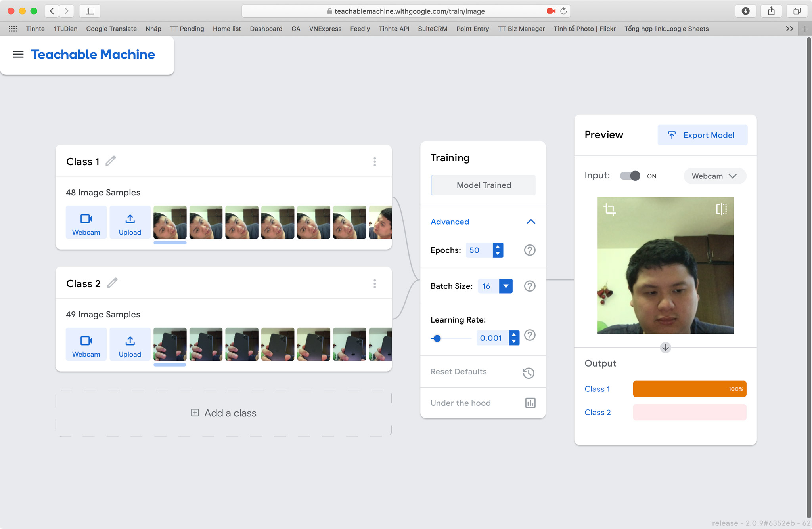
Task: Click the Reset Defaults label
Action: [459, 372]
